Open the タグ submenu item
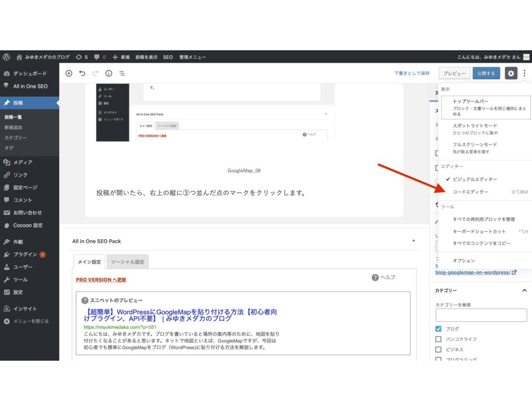The height and width of the screenshot is (411, 532). coord(9,148)
